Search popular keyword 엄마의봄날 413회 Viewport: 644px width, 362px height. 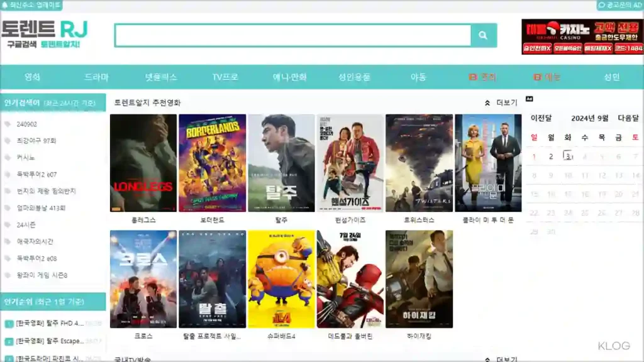click(41, 208)
